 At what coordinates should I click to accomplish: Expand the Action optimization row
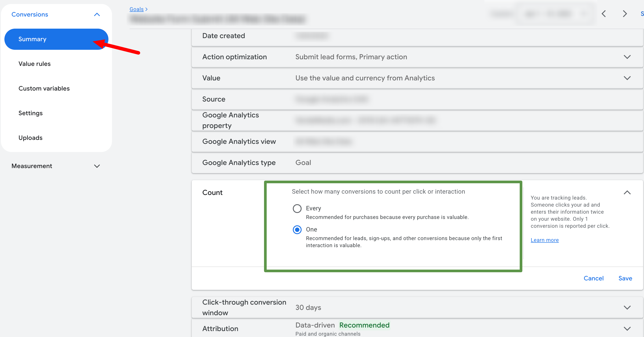[x=627, y=57]
